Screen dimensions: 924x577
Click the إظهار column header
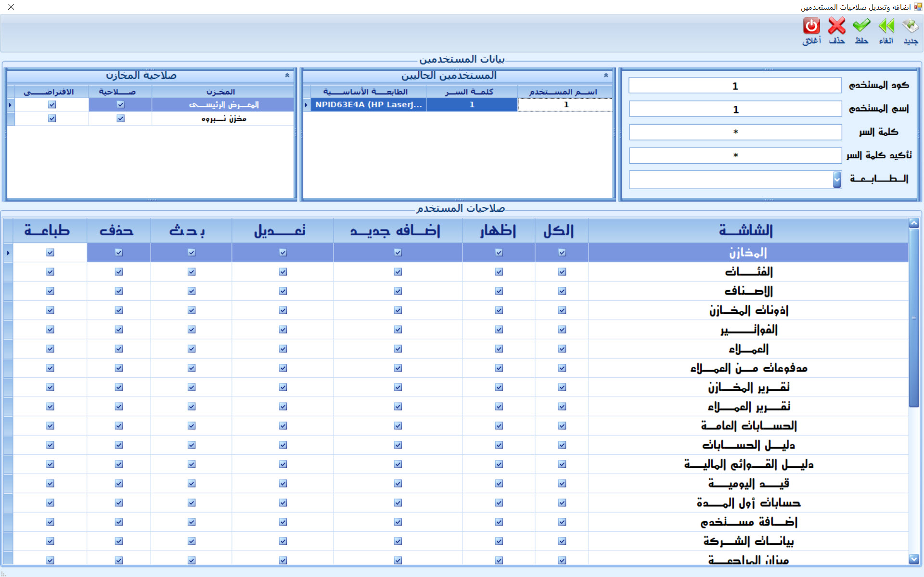tap(498, 231)
